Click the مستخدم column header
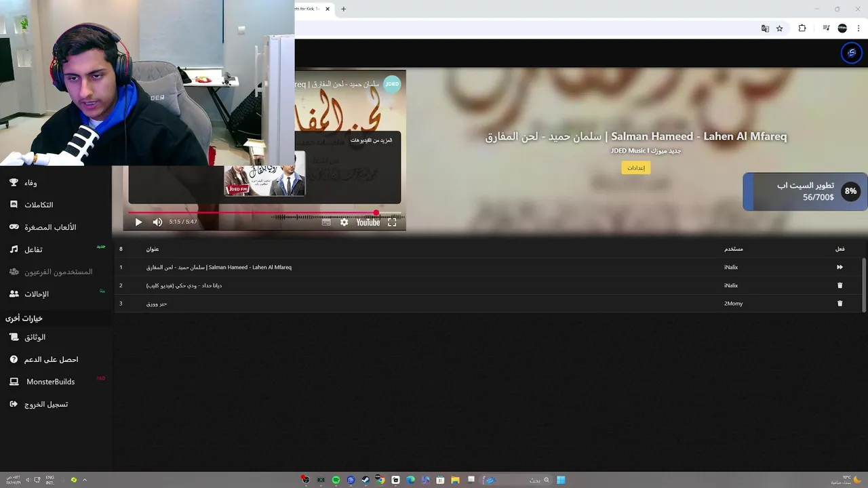This screenshot has width=868, height=488. coord(733,249)
